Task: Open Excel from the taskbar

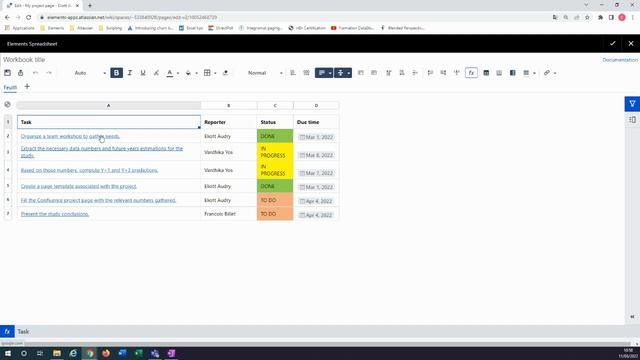Action: [138, 353]
